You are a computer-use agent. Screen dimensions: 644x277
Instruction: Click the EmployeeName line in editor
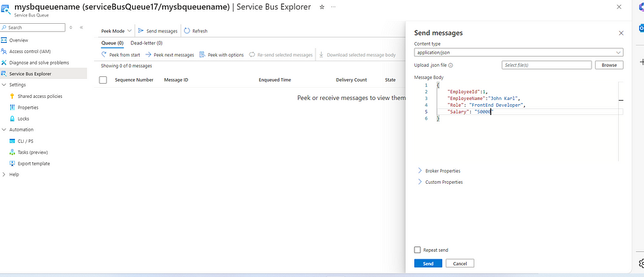[x=485, y=99]
